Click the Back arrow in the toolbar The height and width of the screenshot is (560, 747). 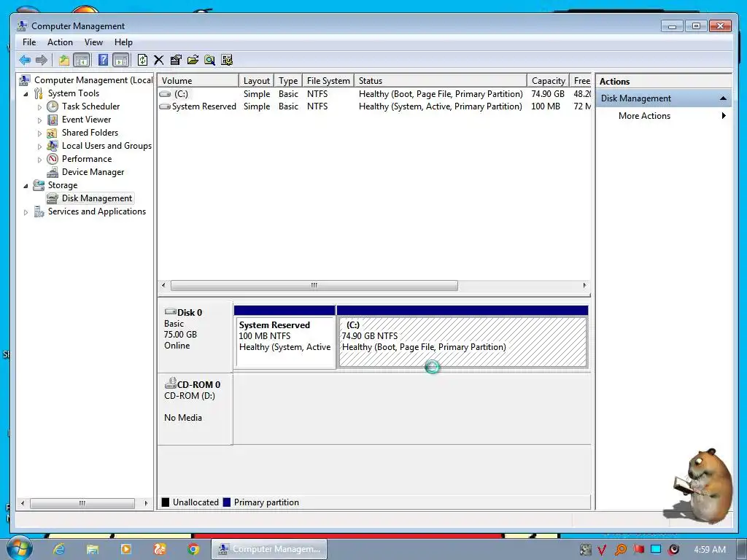[x=25, y=60]
